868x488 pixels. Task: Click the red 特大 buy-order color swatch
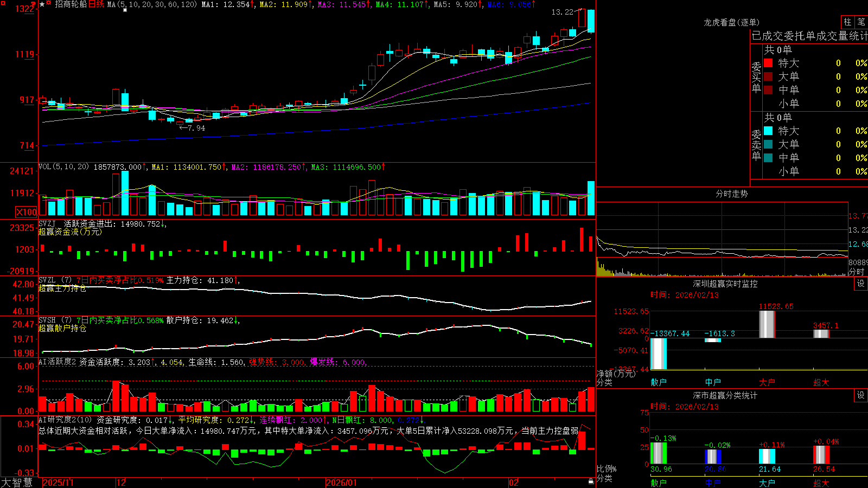pos(768,63)
